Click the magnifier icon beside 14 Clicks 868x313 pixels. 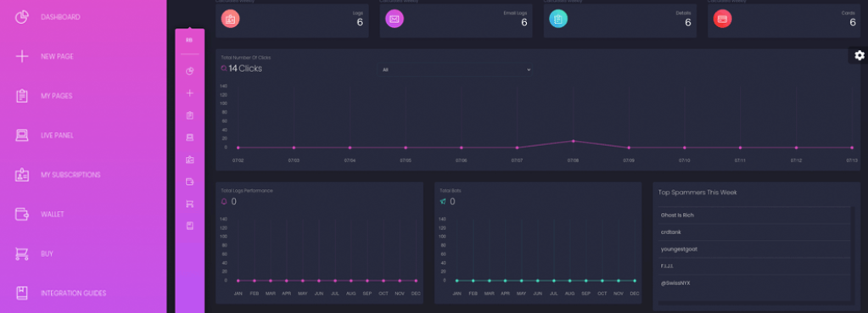224,69
